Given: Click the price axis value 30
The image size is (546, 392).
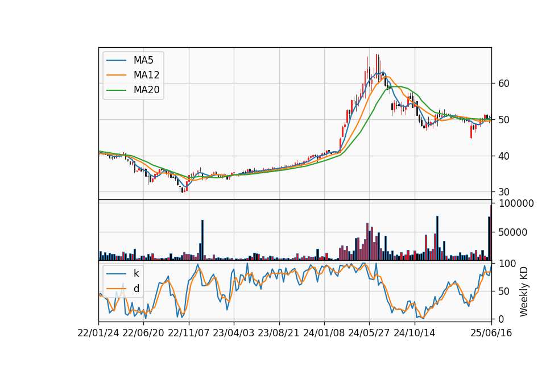Looking at the screenshot, I should (504, 192).
